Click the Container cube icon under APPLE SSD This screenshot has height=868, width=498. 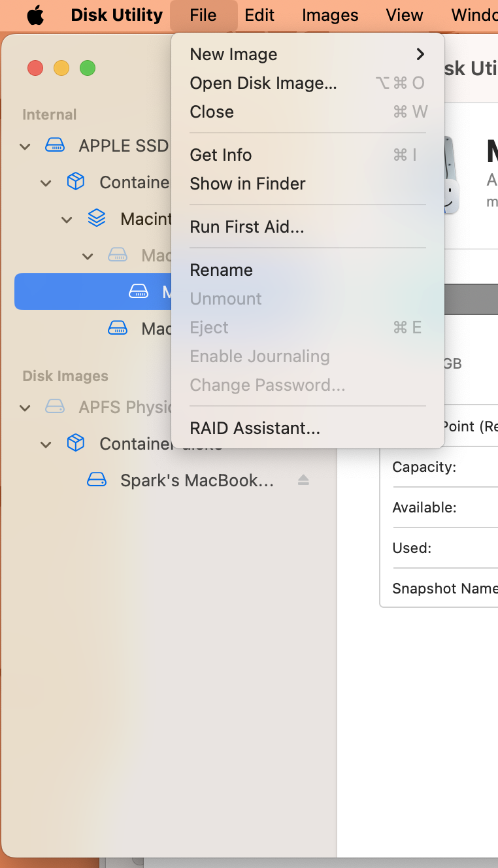coord(76,182)
